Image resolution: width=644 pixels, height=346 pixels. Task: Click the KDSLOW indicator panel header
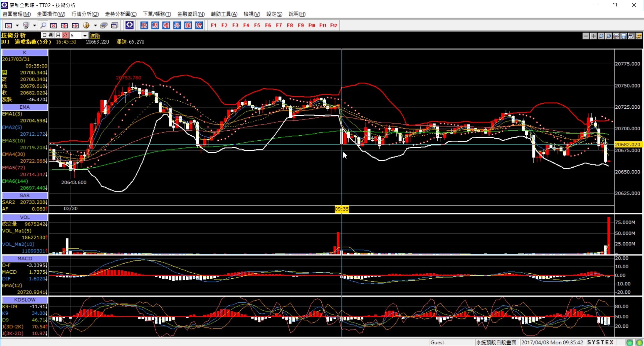coord(25,300)
